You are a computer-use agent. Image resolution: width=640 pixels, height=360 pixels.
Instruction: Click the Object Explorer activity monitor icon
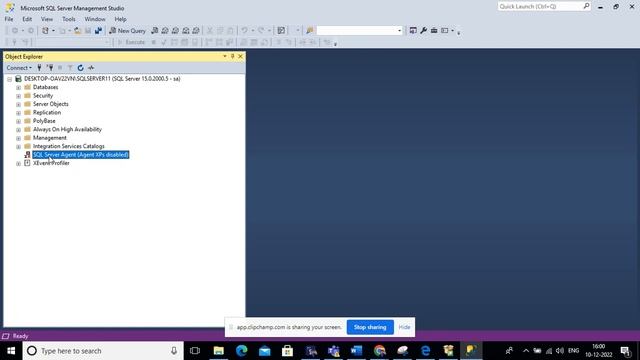[x=91, y=68]
